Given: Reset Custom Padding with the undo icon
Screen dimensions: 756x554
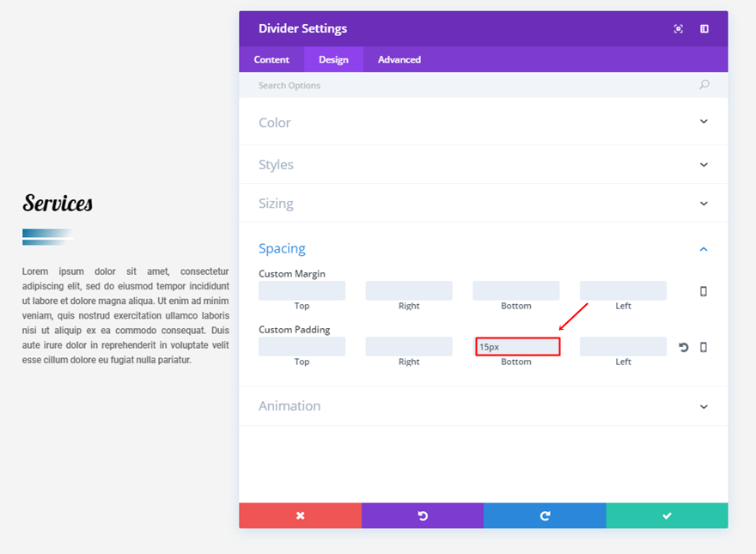Looking at the screenshot, I should [684, 347].
